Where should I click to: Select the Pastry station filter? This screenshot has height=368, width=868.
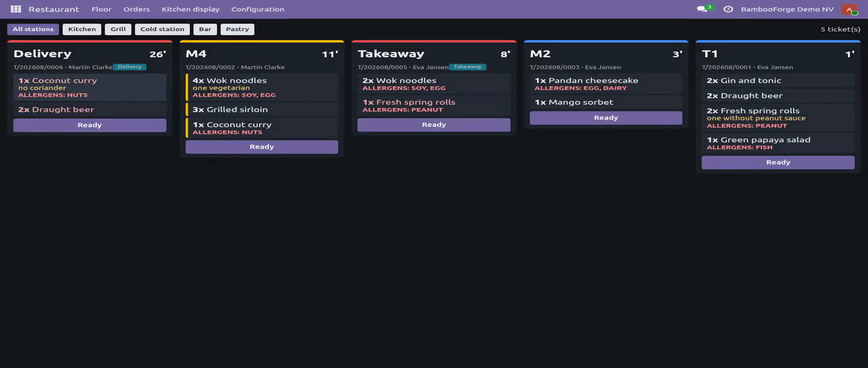pos(237,29)
